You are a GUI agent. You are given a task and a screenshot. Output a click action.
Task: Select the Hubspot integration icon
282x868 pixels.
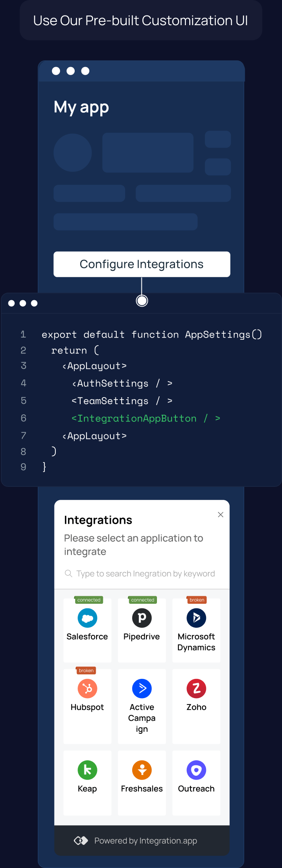(87, 688)
